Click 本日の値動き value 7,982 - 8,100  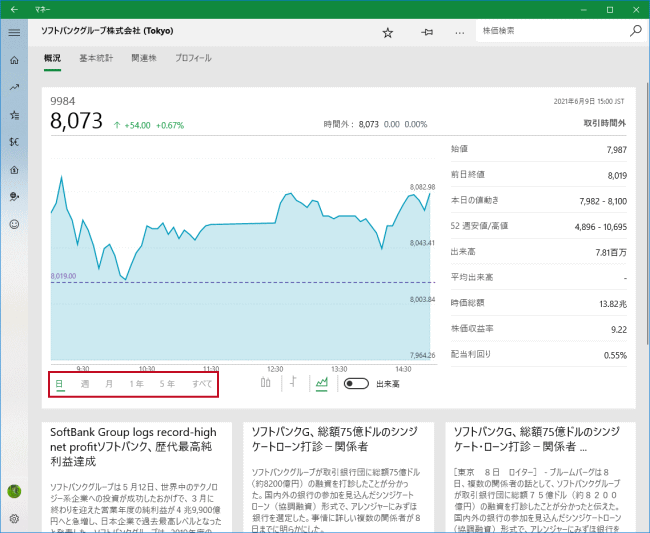pyautogui.click(x=603, y=201)
